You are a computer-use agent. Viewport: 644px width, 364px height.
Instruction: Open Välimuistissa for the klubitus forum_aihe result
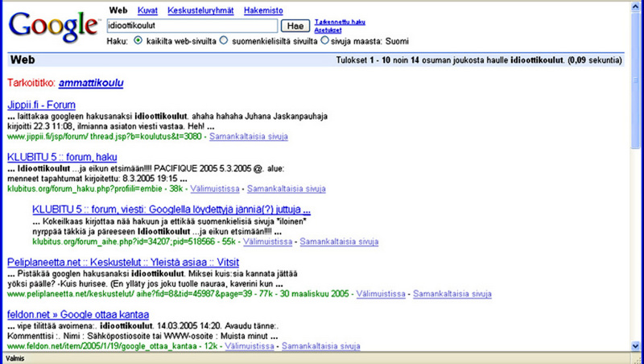[267, 242]
